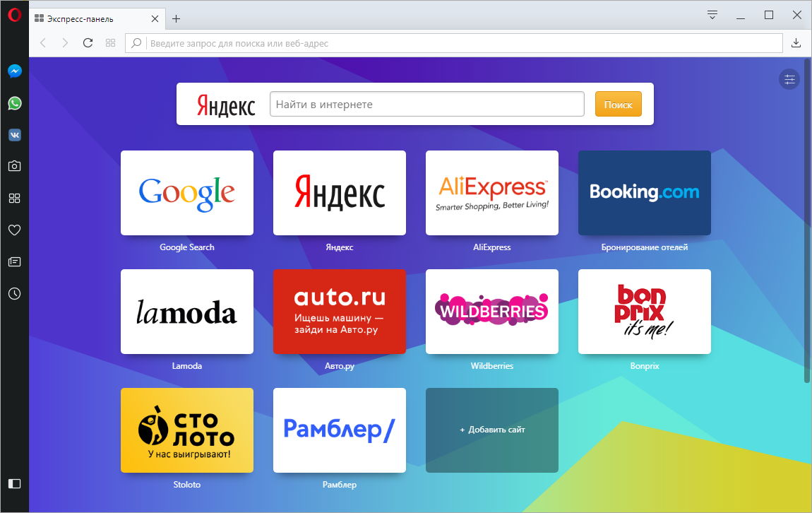Open browsing history clock icon
The image size is (812, 513).
click(x=15, y=294)
